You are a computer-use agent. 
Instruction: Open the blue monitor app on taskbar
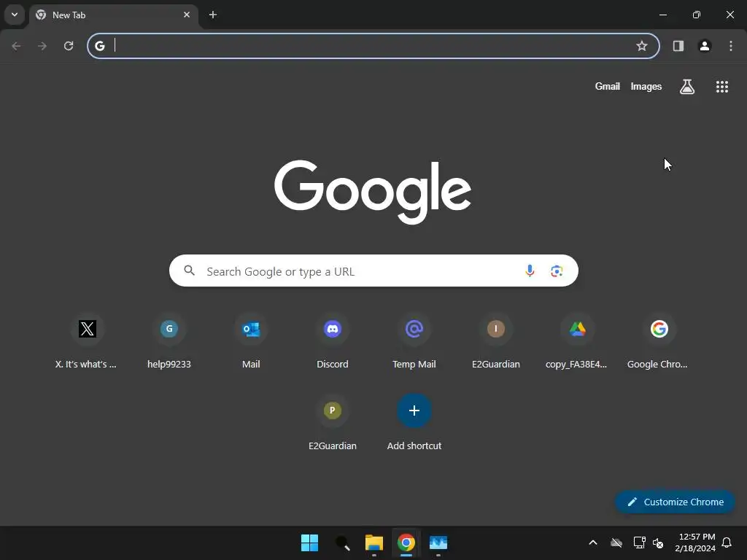438,542
